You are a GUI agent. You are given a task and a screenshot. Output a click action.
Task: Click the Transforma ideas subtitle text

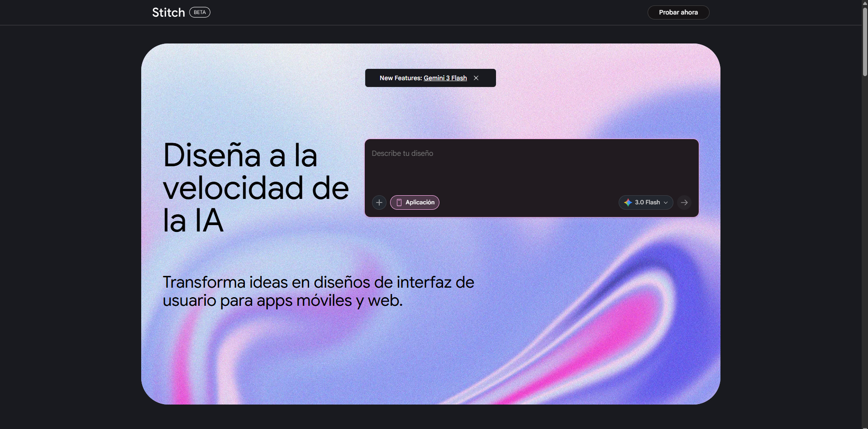(318, 291)
